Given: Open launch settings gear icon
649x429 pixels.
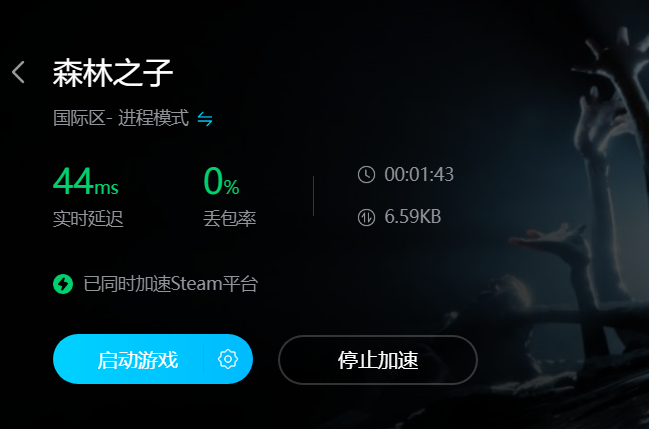Looking at the screenshot, I should click(x=228, y=359).
